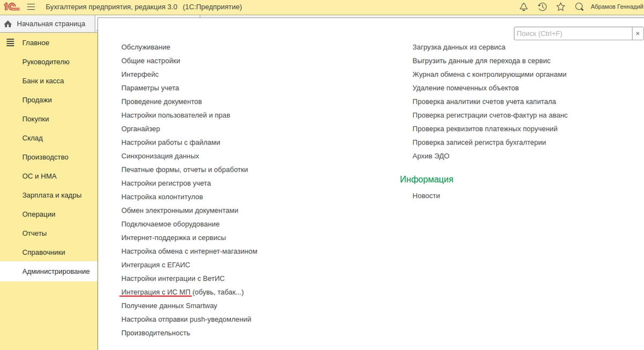The image size is (644, 350).
Task: Open the Производство section
Action: (x=45, y=157)
